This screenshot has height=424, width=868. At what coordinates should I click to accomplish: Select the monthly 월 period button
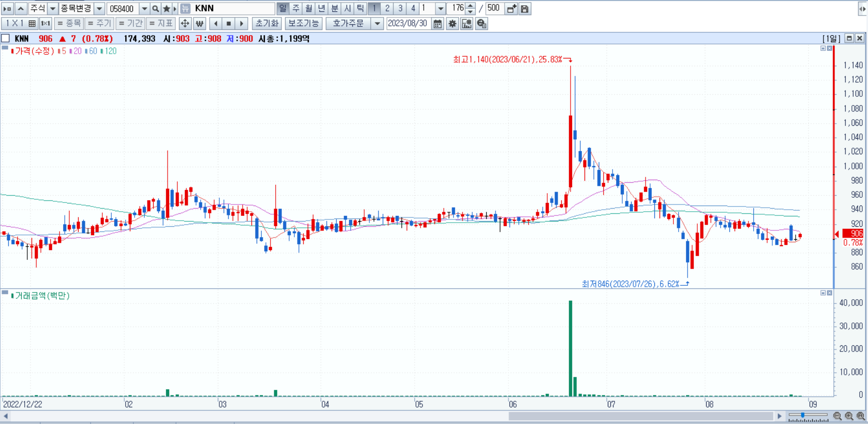pos(309,9)
